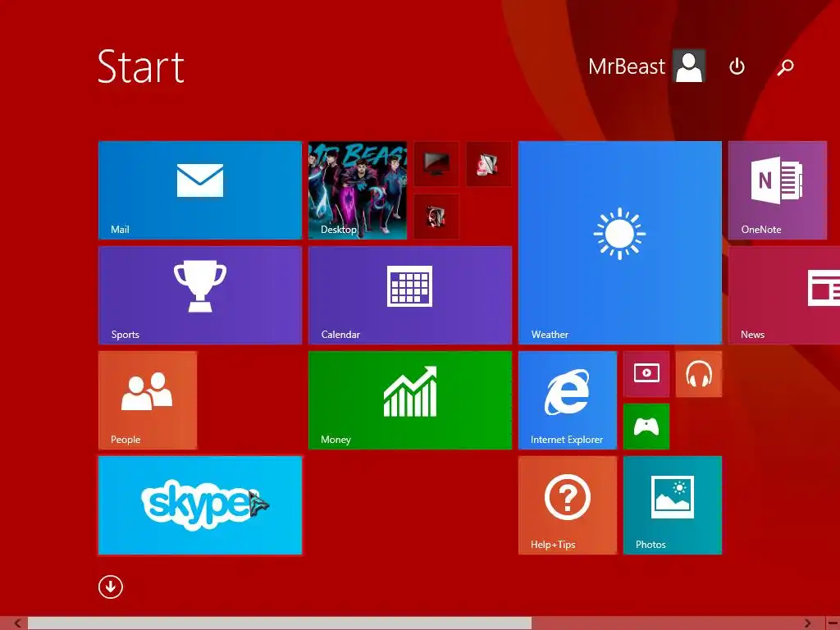Open the small Video tile
Screen dimensions: 840x630
pos(646,374)
